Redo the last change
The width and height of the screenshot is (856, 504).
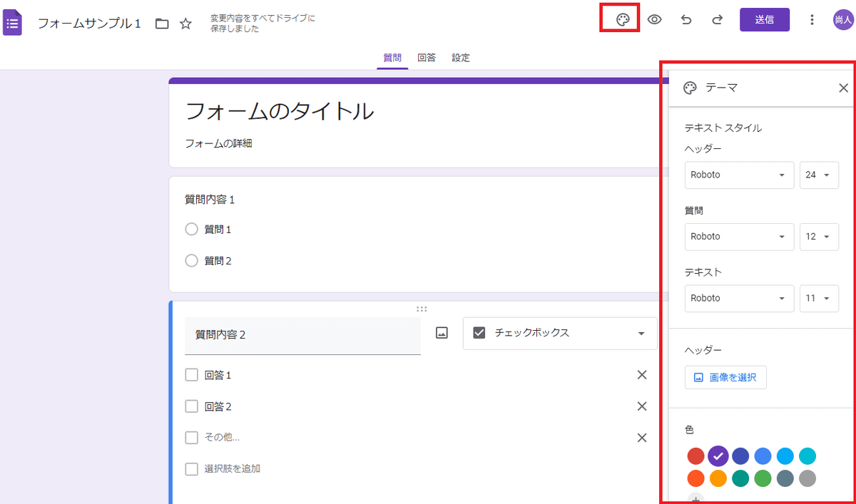[717, 20]
